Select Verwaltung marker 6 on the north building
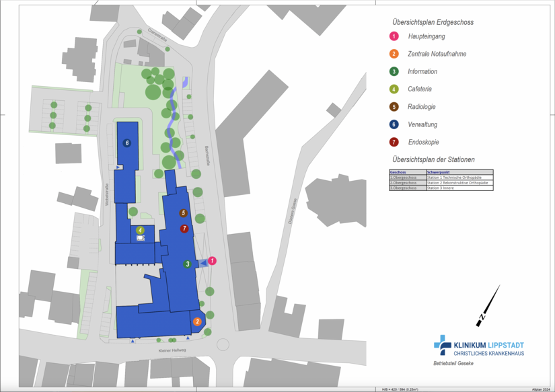555x392 pixels. pos(126,143)
